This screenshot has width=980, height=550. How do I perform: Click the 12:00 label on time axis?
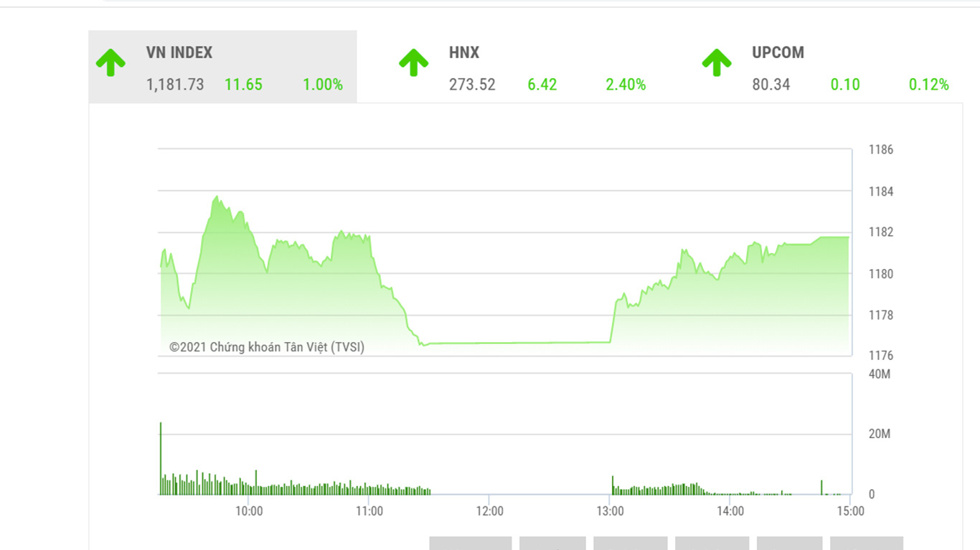click(489, 511)
